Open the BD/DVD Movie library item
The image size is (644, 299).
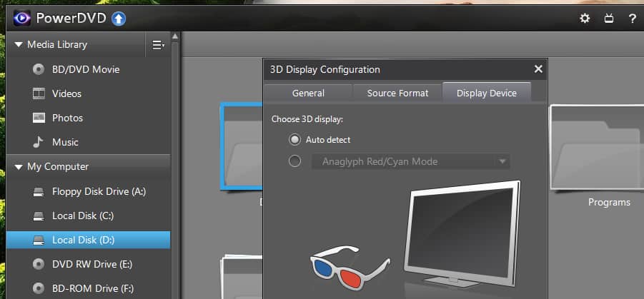tap(85, 69)
